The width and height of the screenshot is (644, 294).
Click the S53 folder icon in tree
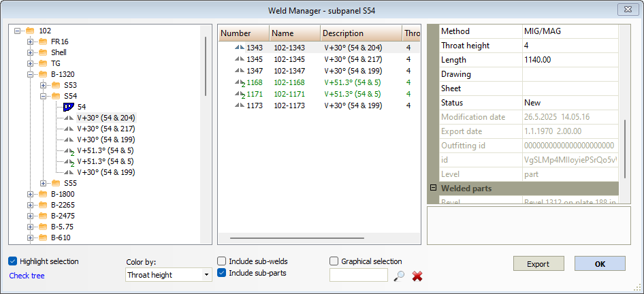click(56, 85)
